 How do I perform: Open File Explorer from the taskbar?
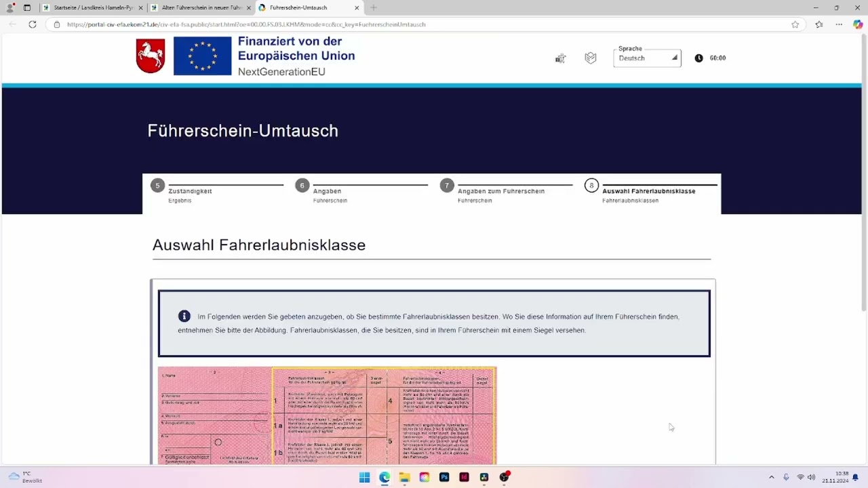tap(404, 477)
